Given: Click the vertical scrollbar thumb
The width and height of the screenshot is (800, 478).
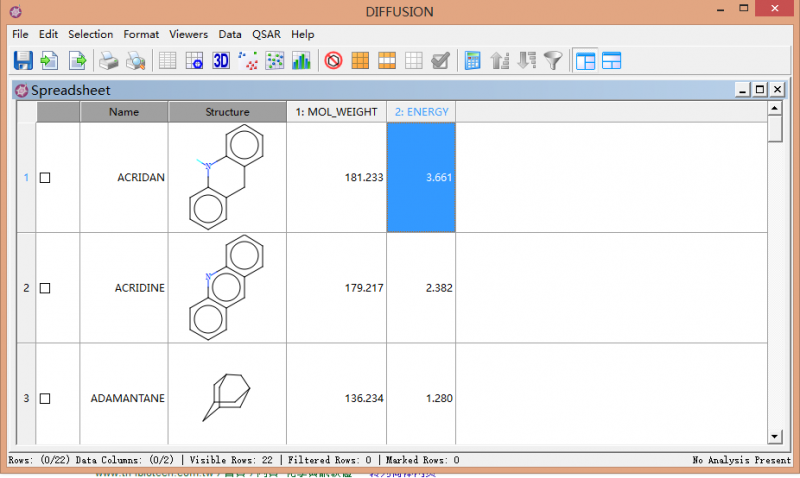Looking at the screenshot, I should (775, 129).
